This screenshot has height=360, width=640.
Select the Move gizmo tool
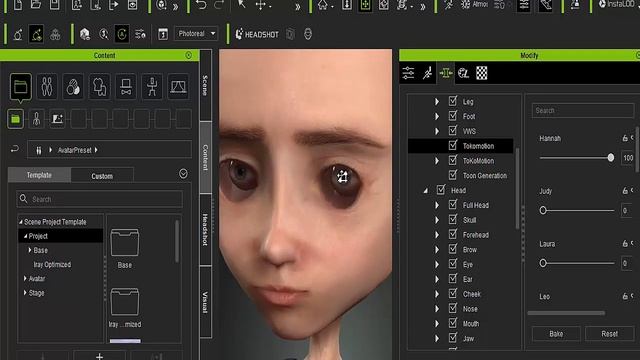click(260, 5)
